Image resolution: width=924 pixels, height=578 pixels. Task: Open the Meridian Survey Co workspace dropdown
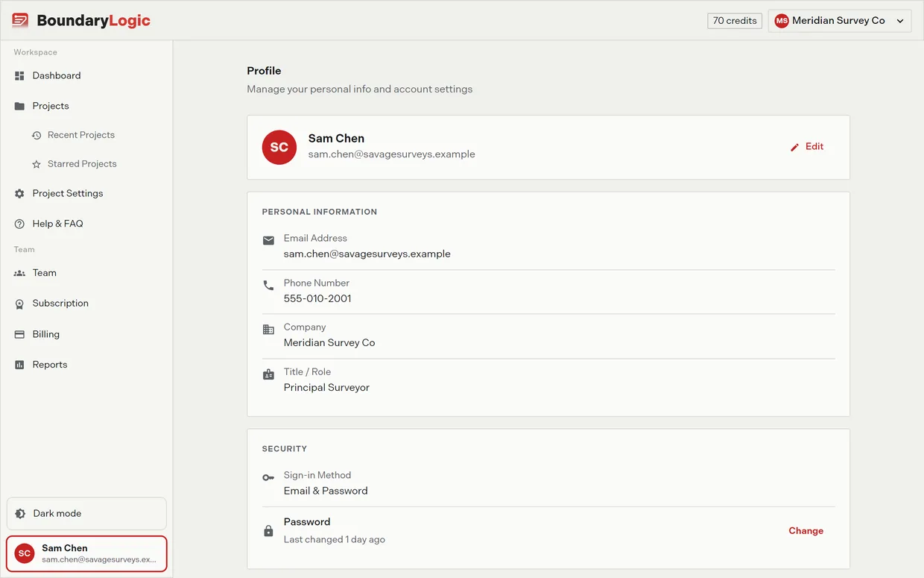840,21
